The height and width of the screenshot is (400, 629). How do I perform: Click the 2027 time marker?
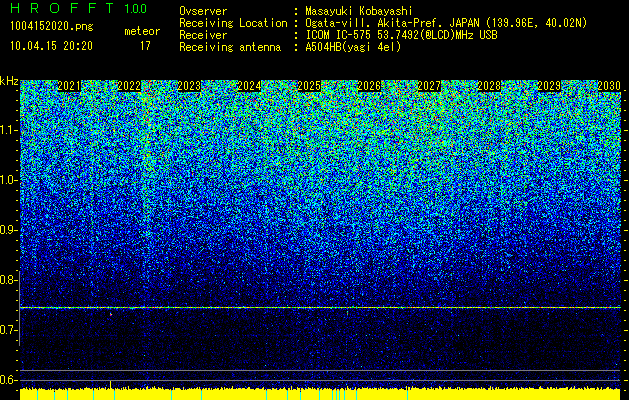coord(429,86)
